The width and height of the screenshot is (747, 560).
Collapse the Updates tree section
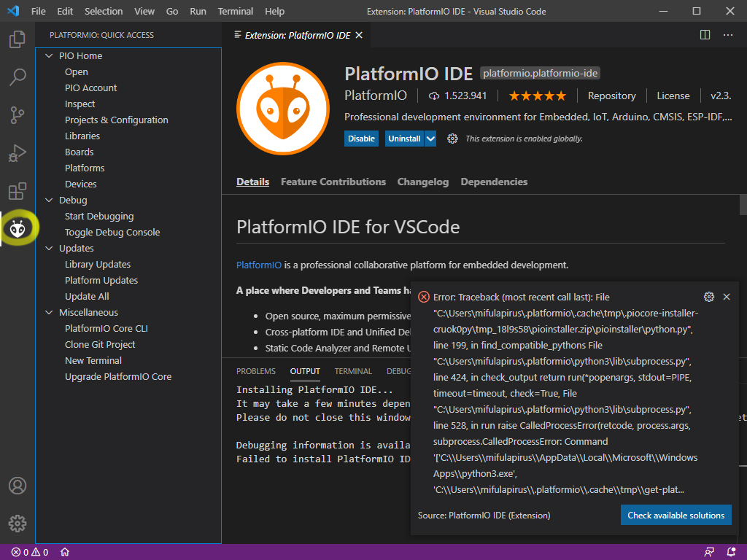pyautogui.click(x=49, y=248)
